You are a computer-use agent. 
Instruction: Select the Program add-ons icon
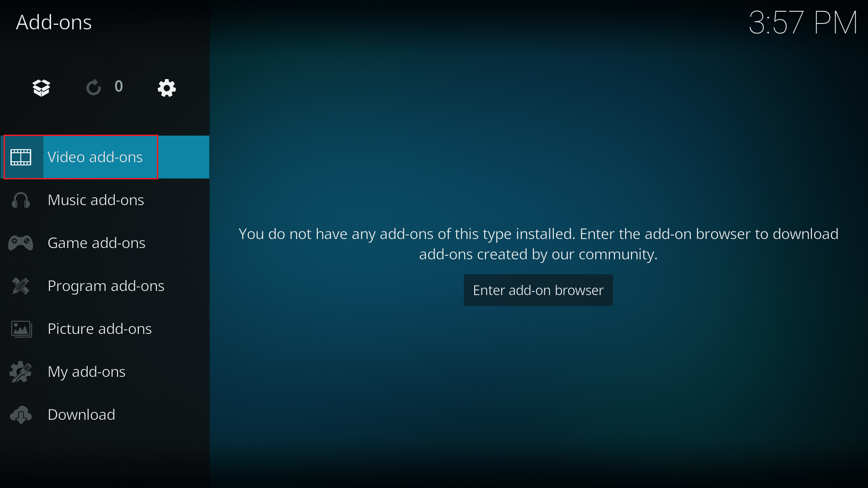point(21,286)
